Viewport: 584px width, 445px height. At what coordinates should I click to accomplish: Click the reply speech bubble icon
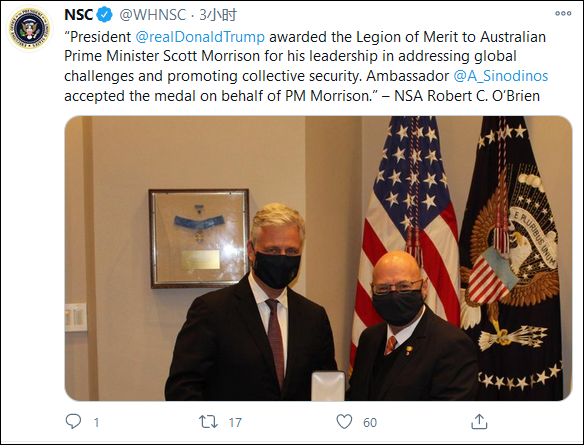click(x=73, y=422)
